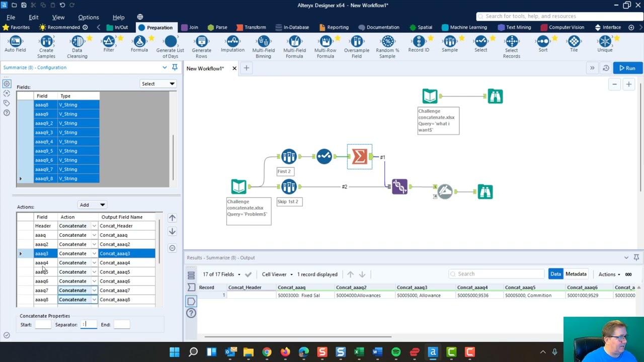Show the Metadata view in results
Viewport: 644px width, 362px height.
click(576, 274)
